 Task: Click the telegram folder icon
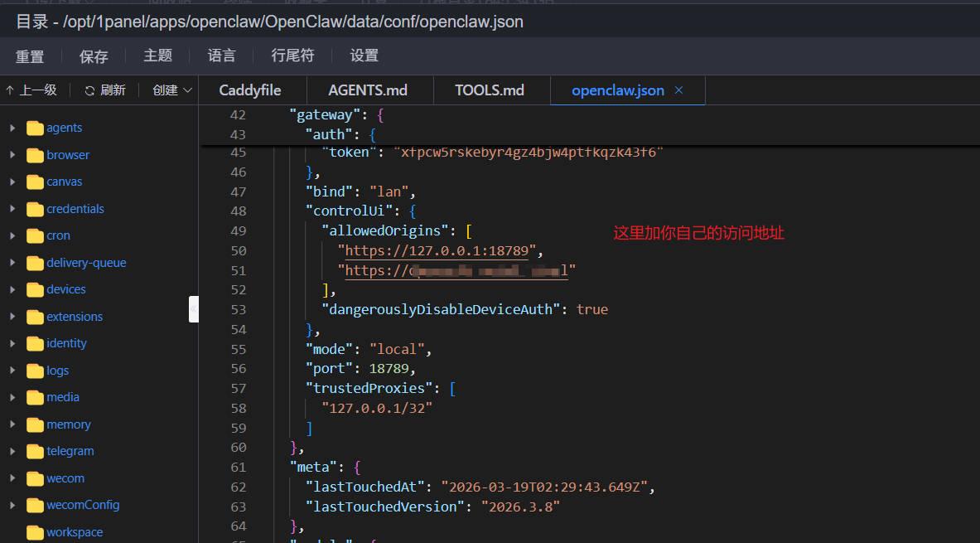click(35, 452)
